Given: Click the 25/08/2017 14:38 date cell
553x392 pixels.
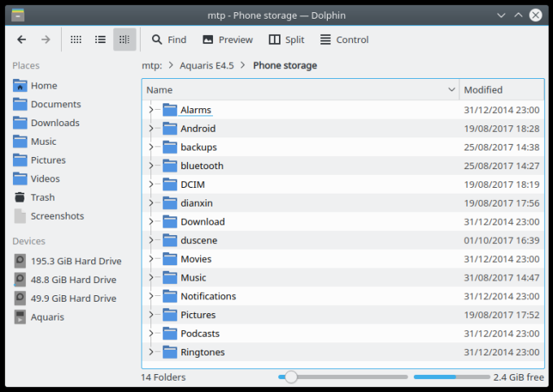Looking at the screenshot, I should (x=501, y=147).
